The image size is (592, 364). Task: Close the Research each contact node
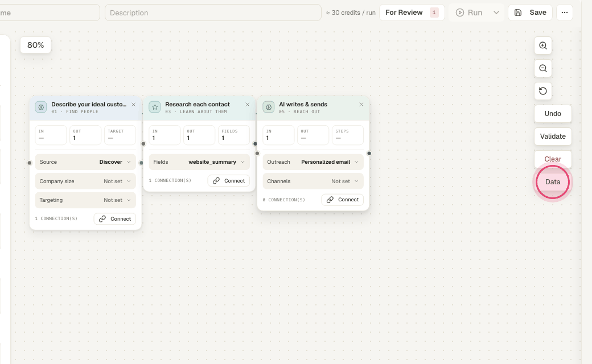point(247,105)
